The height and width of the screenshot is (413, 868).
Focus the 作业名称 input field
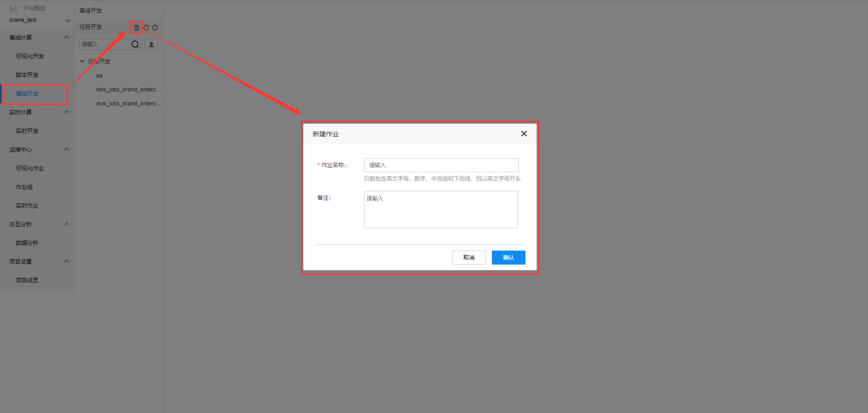pyautogui.click(x=441, y=165)
